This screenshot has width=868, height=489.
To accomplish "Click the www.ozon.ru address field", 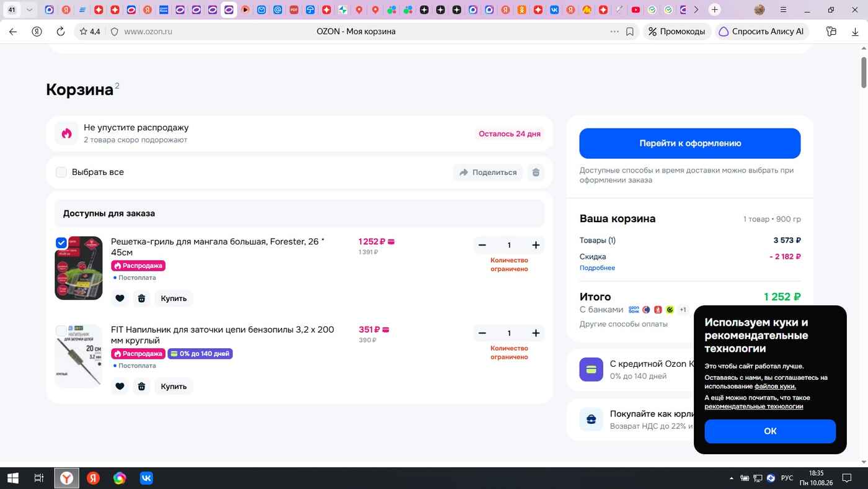I will tap(148, 32).
